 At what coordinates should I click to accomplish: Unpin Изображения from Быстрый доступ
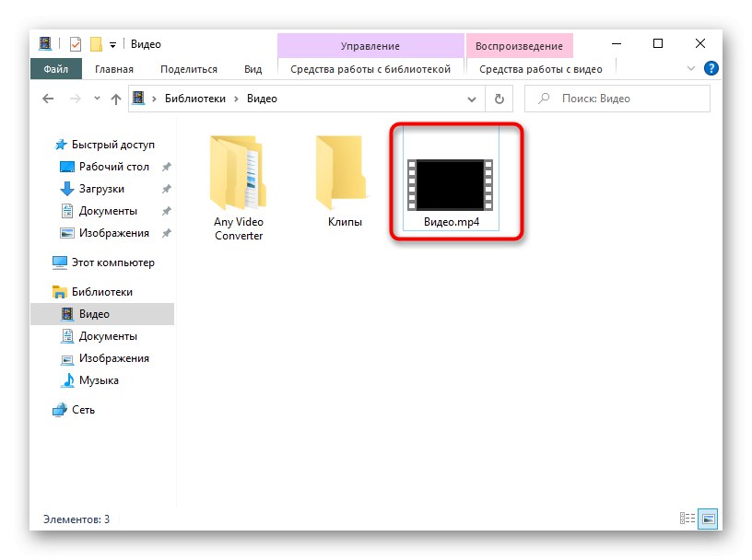pyautogui.click(x=165, y=233)
